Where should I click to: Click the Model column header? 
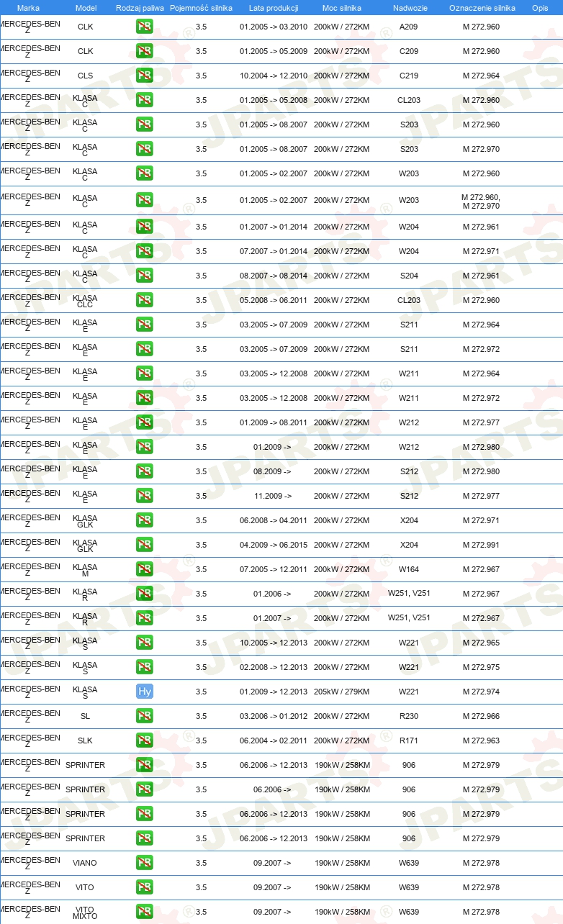pyautogui.click(x=86, y=7)
